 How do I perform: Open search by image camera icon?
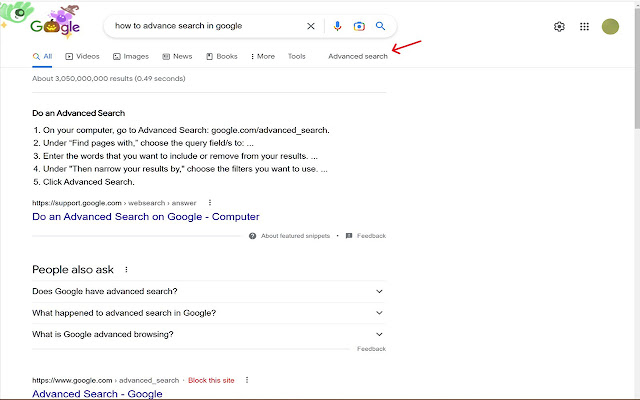359,26
